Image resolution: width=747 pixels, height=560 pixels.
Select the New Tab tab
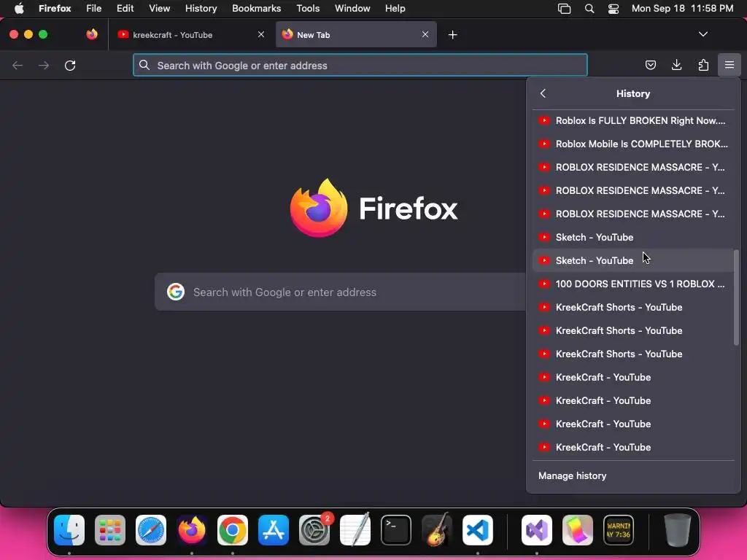(x=356, y=34)
